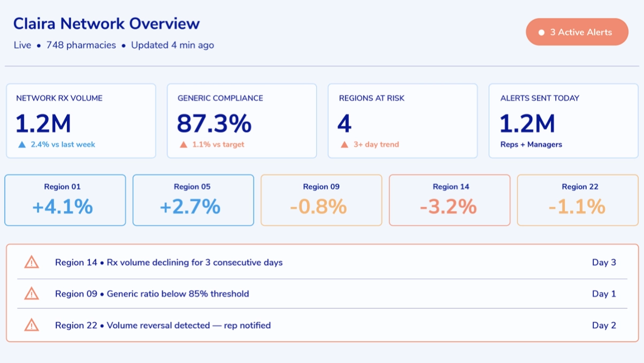Click the 'Live' status text
Image resolution: width=644 pixels, height=363 pixels.
click(x=22, y=45)
